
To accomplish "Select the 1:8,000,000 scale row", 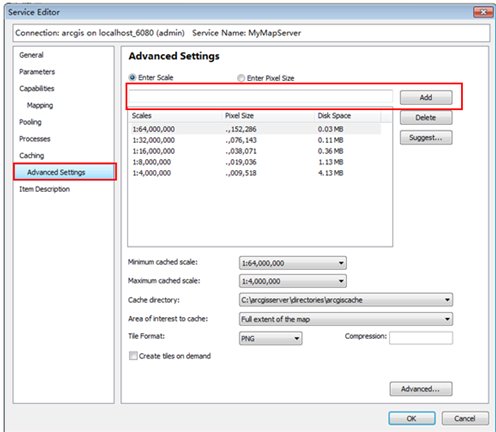I will [255, 162].
